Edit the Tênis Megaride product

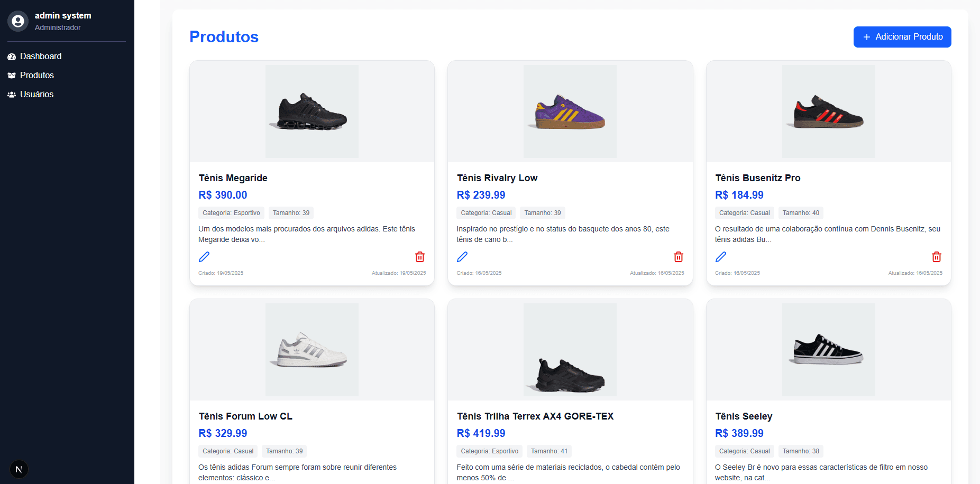point(204,257)
